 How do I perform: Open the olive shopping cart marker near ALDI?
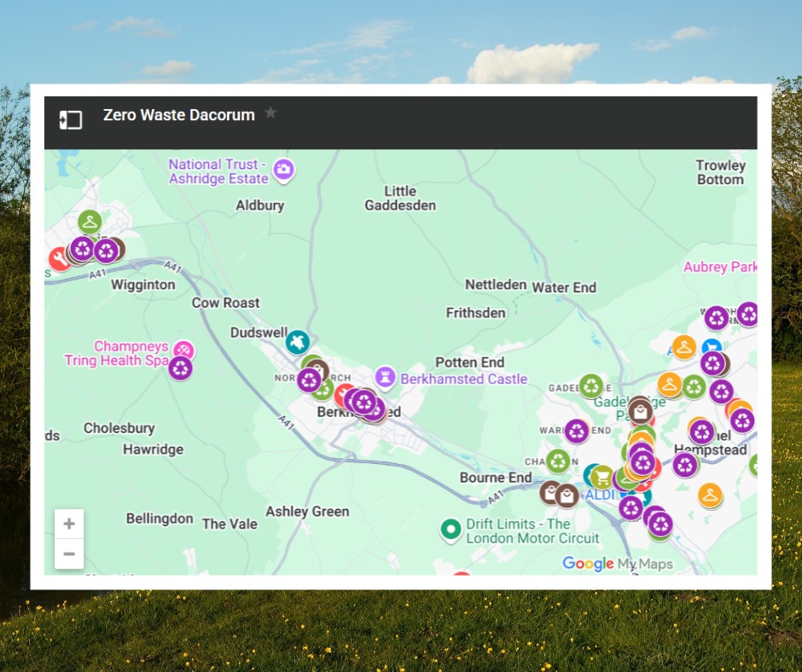coord(602,478)
